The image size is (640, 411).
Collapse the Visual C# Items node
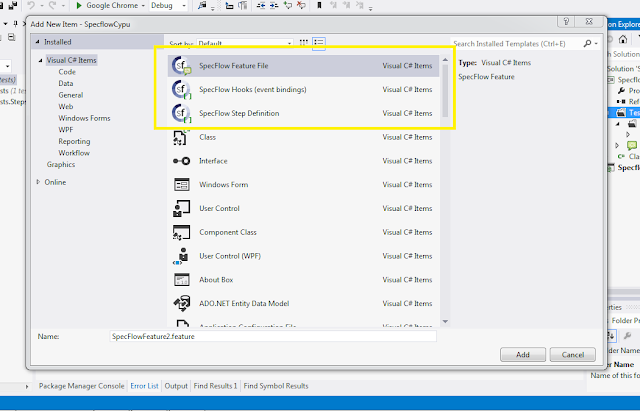click(x=40, y=60)
